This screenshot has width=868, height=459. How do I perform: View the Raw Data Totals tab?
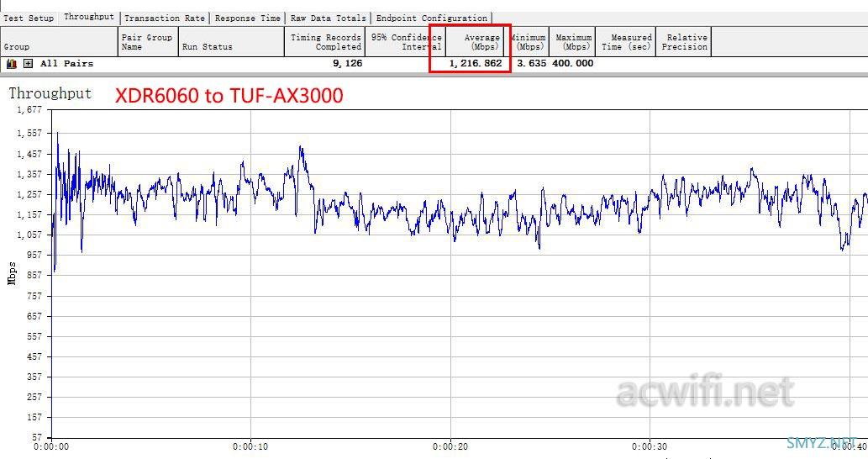tap(328, 18)
